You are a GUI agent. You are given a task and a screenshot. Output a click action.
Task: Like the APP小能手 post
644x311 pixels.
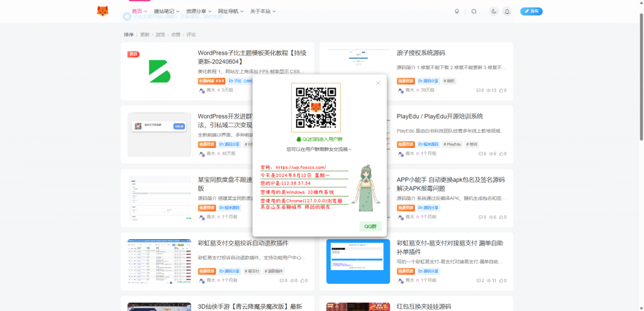501,217
